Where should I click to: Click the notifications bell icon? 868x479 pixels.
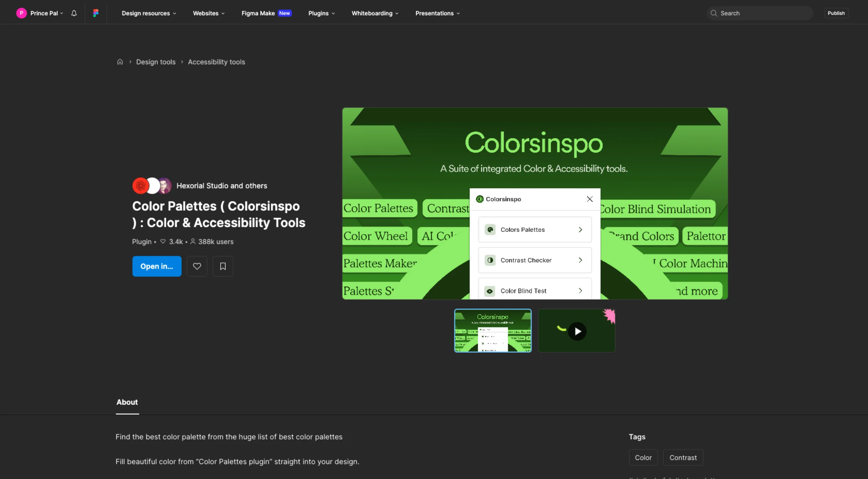tap(74, 13)
